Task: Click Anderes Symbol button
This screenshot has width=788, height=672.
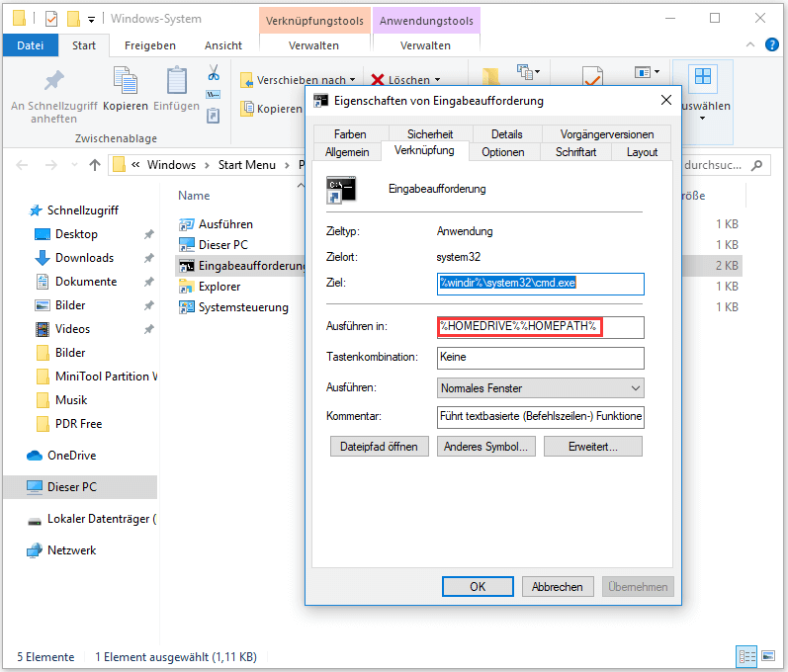Action: (485, 447)
